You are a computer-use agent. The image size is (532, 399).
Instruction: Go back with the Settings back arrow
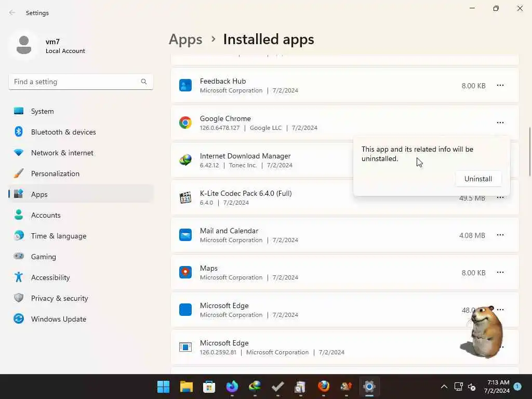click(x=12, y=12)
